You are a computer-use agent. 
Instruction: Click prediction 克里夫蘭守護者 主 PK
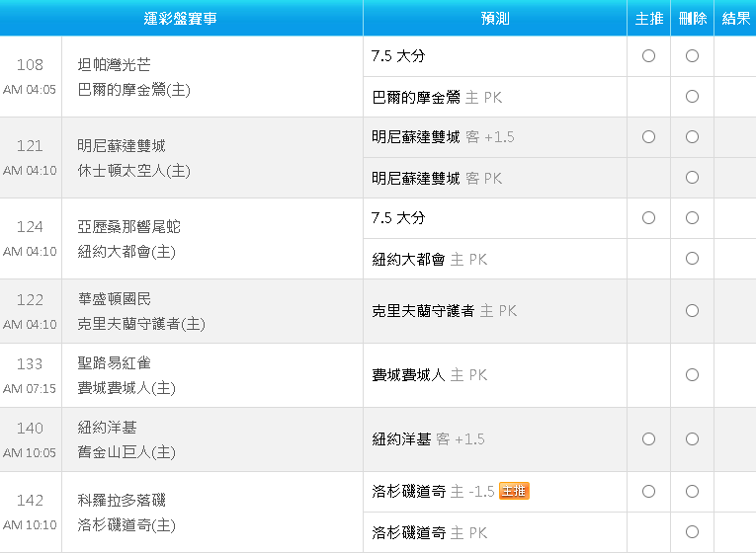pos(444,311)
